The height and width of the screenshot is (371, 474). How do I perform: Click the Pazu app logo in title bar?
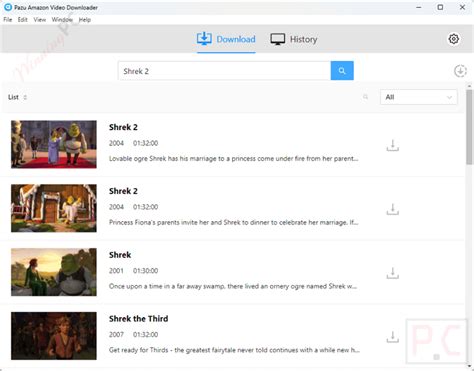tap(8, 7)
